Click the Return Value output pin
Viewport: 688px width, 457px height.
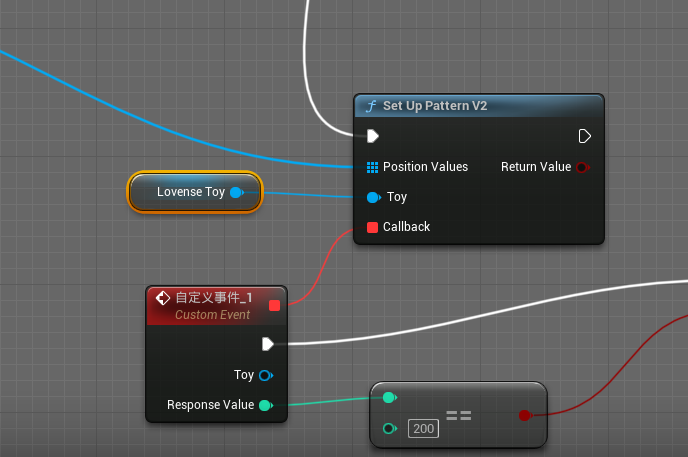[583, 167]
